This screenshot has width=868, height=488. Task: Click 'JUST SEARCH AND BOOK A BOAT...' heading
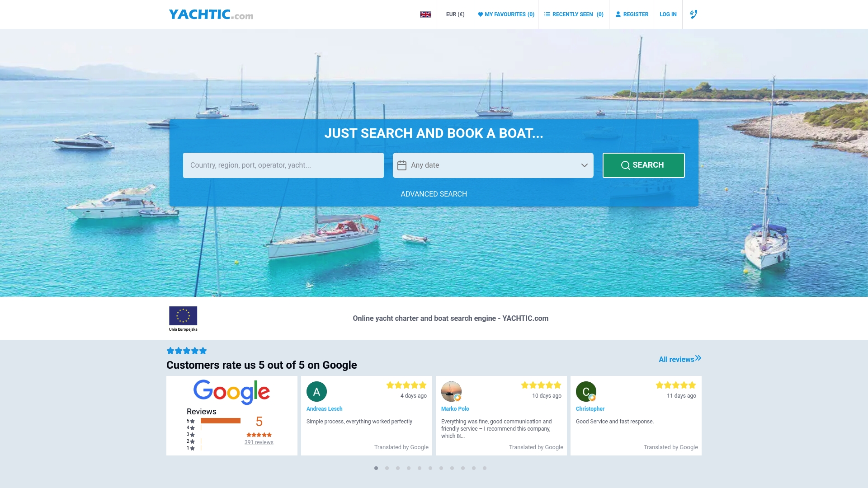pos(434,133)
